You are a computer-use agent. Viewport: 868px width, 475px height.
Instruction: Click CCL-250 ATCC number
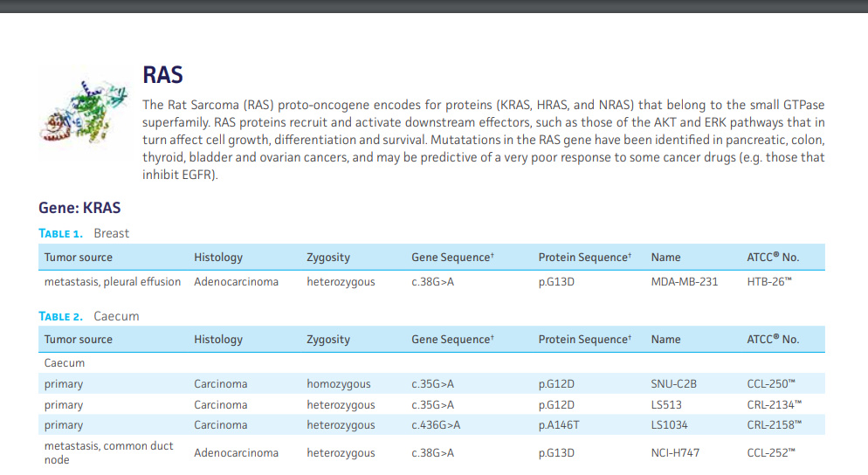[x=770, y=383]
